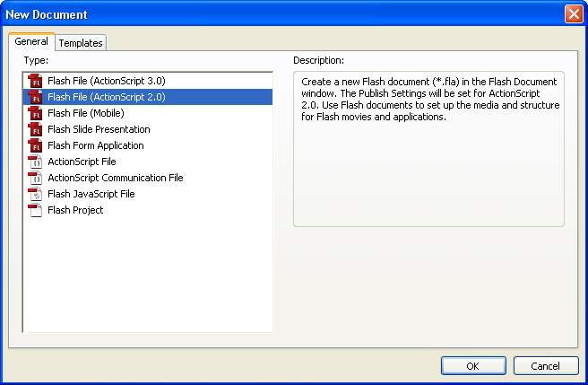Viewport: 588px width, 385px height.
Task: Choose Flash Project list entry text
Action: pyautogui.click(x=75, y=210)
